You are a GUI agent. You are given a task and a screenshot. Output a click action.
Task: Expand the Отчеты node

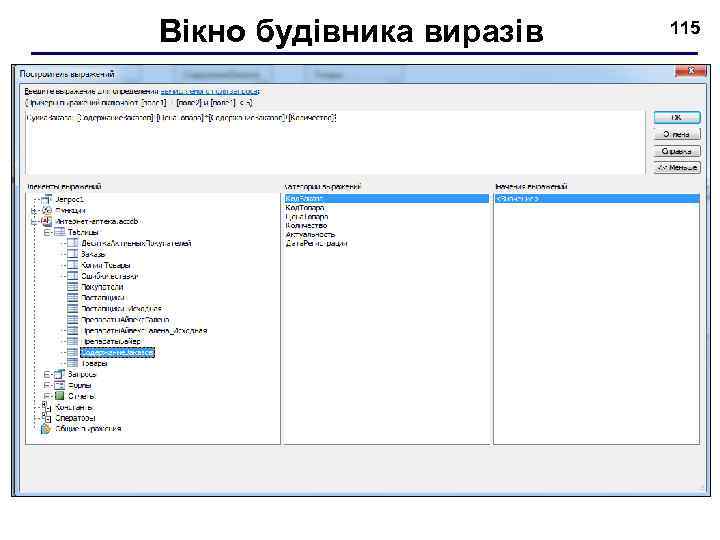point(47,396)
